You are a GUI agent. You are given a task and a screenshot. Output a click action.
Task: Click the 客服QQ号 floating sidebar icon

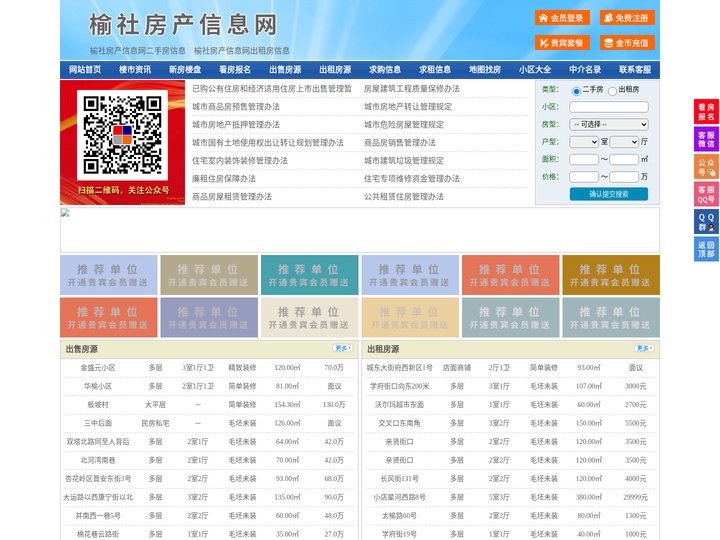[706, 194]
